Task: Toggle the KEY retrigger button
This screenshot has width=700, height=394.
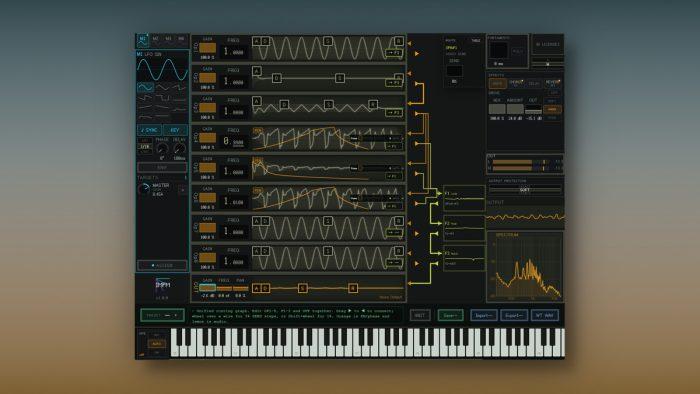Action: pyautogui.click(x=175, y=130)
